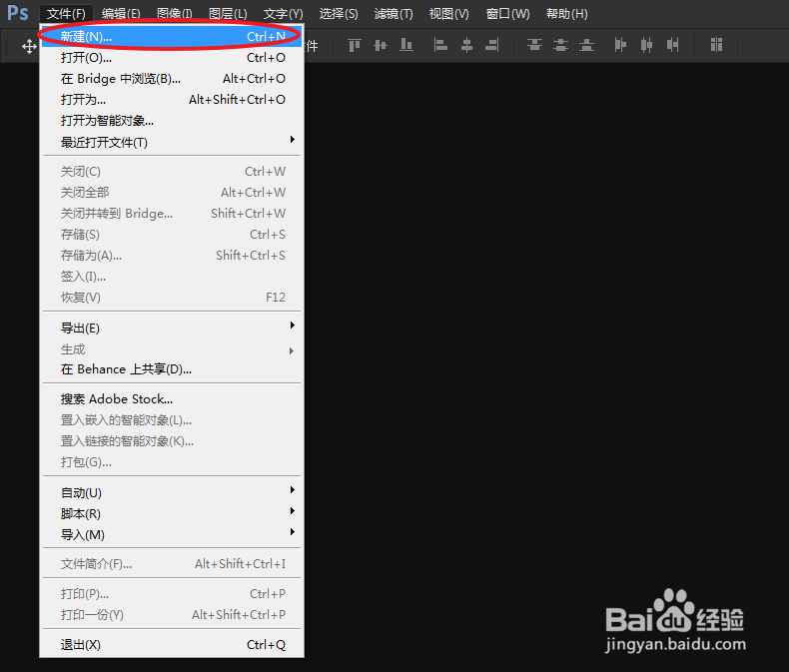The image size is (789, 672).
Task: Select 在 Bridge 中浏览(B)... entry
Action: (172, 79)
